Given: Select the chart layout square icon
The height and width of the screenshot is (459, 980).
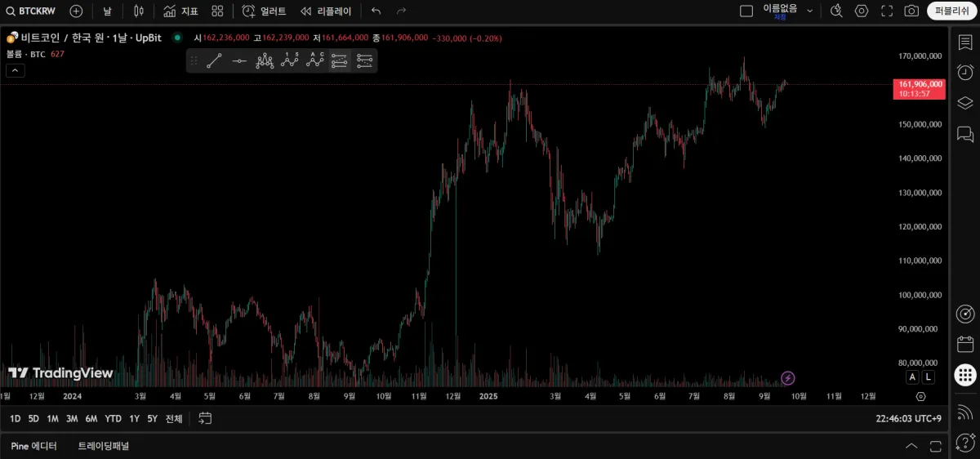Looking at the screenshot, I should pos(746,11).
